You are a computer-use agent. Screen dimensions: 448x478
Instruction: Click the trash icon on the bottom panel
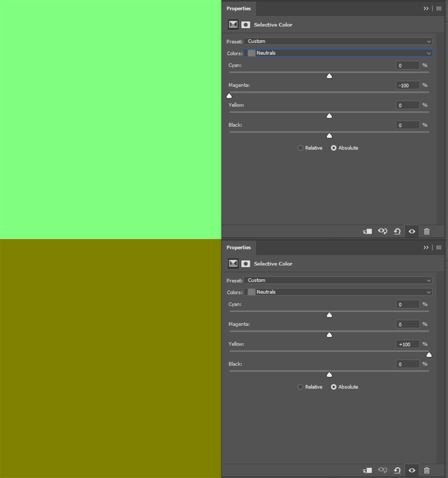(426, 470)
